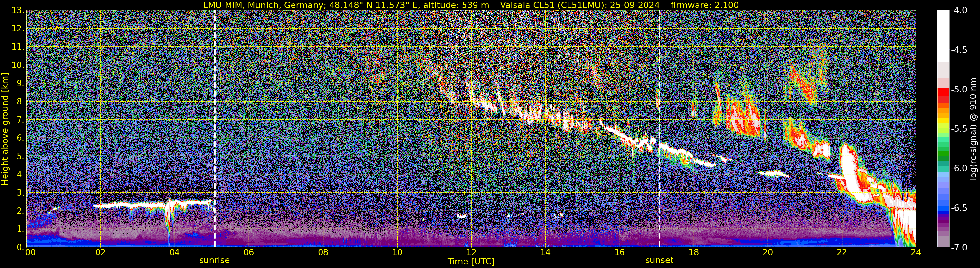Click the sunrise dashed vertical line marker
980x268 pixels.
pyautogui.click(x=215, y=129)
